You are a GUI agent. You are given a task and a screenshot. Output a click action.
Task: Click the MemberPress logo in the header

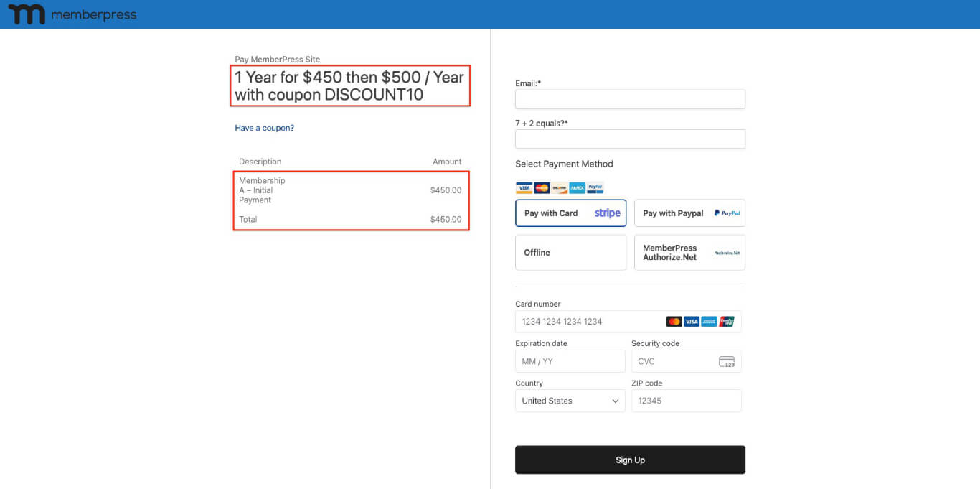(x=72, y=14)
